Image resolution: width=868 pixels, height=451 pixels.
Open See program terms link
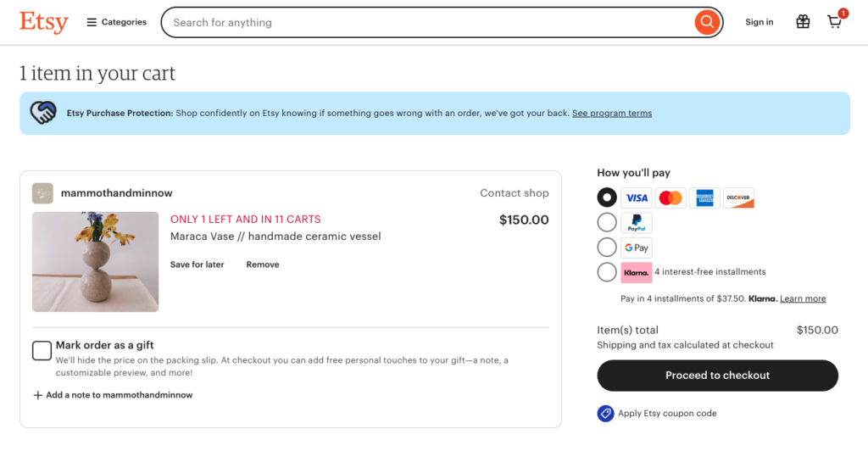pos(612,113)
